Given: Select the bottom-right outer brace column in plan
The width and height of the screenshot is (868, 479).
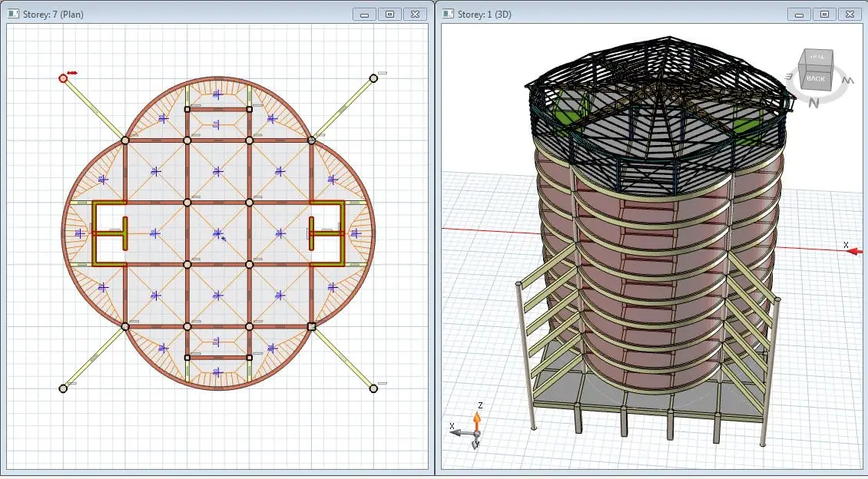Looking at the screenshot, I should coord(373,388).
